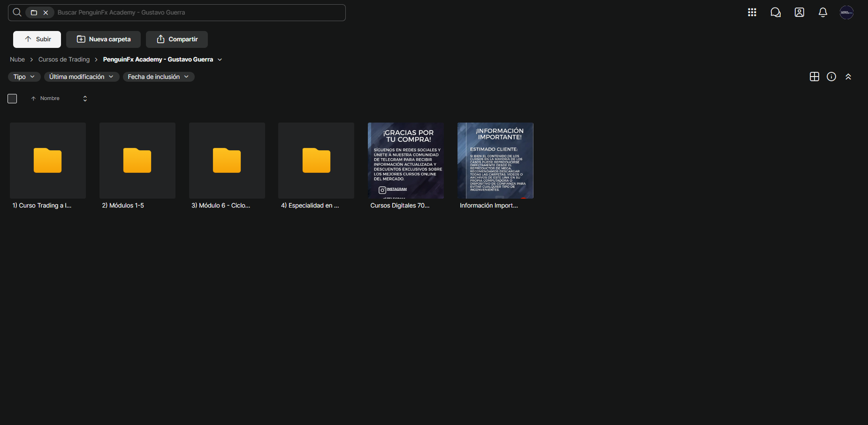Clear the folder filter in search bar

(x=46, y=13)
